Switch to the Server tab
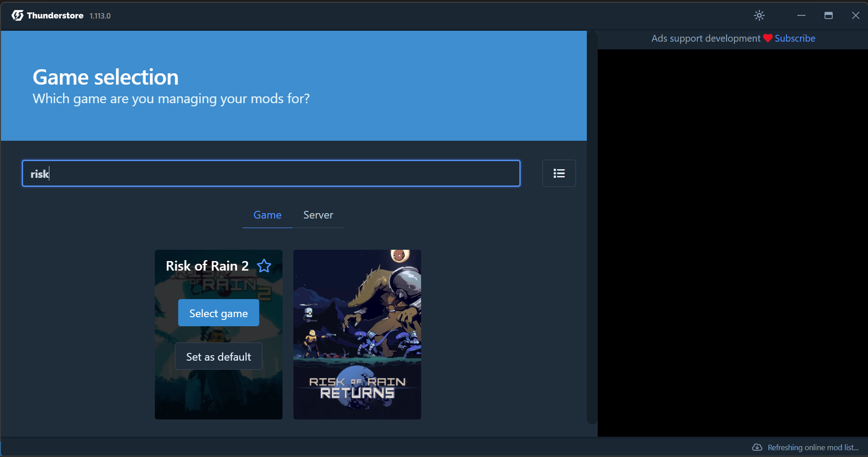The height and width of the screenshot is (457, 868). (x=318, y=215)
